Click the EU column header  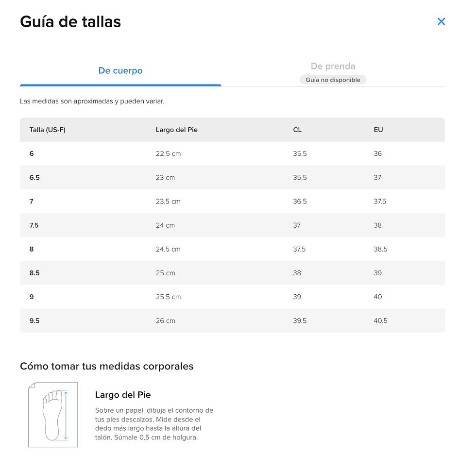point(378,130)
